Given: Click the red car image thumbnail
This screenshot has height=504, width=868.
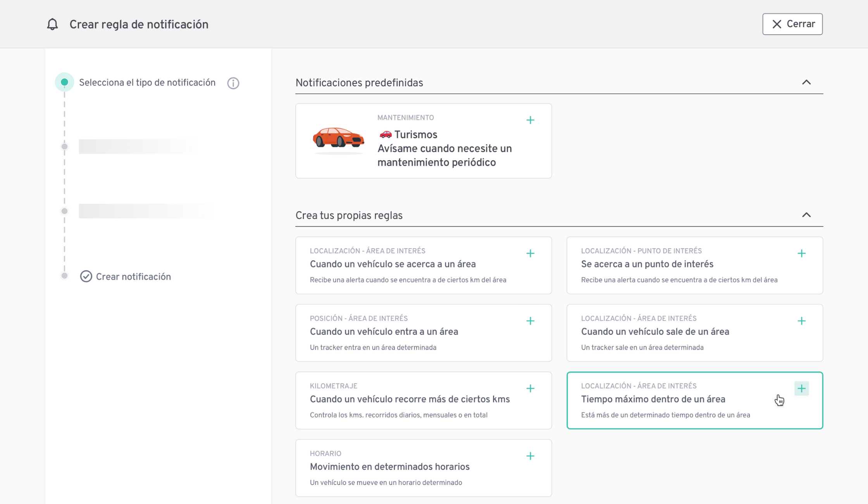Looking at the screenshot, I should 338,139.
